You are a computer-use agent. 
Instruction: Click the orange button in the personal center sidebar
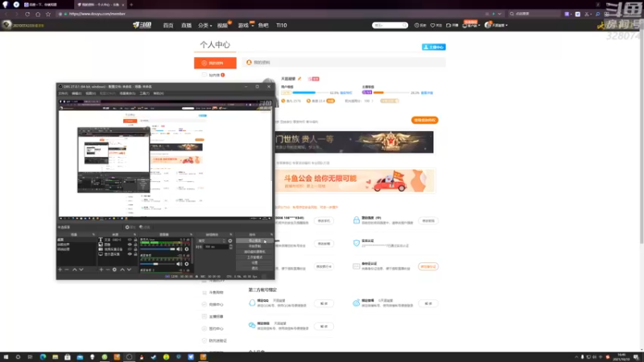pyautogui.click(x=215, y=64)
